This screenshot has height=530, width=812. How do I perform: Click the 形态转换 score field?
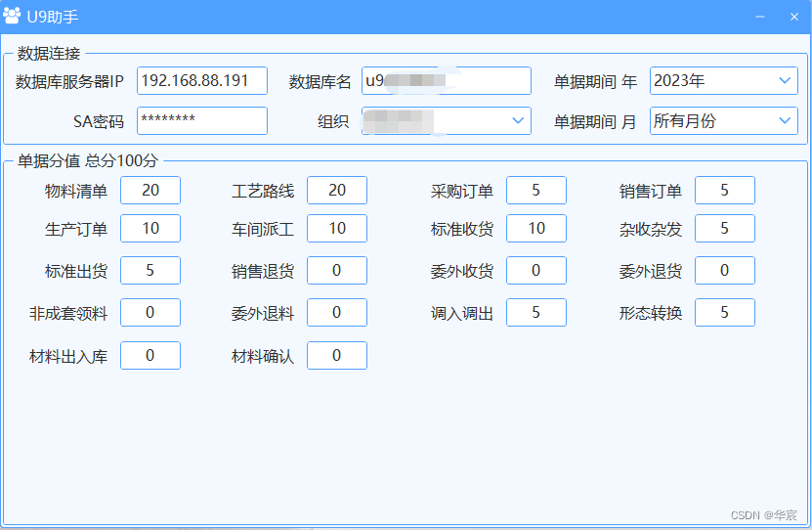point(724,312)
